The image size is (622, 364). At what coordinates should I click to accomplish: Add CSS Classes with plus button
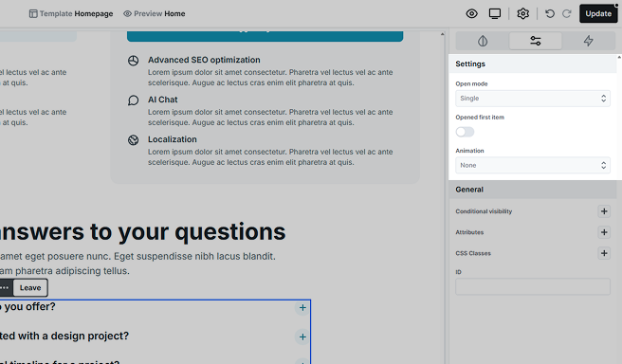pyautogui.click(x=604, y=253)
